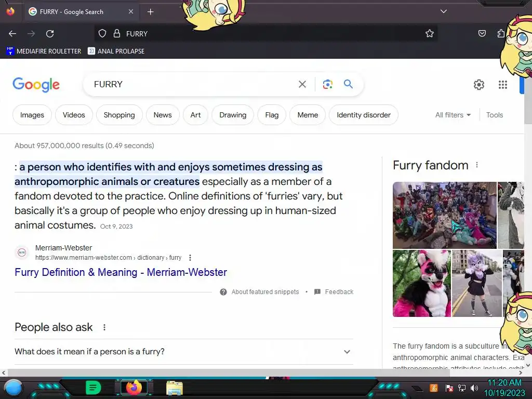532x399 pixels.
Task: Select the News filter chip
Action: point(163,115)
